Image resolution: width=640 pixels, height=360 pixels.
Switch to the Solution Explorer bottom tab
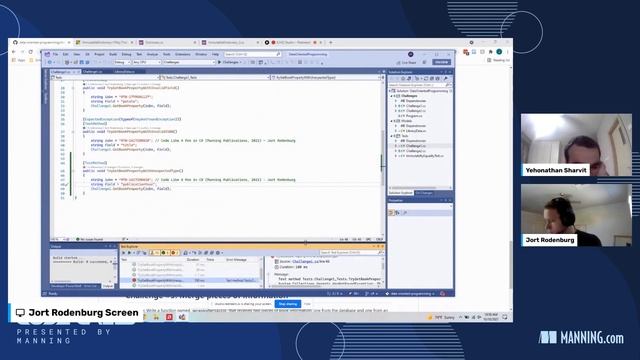point(400,193)
